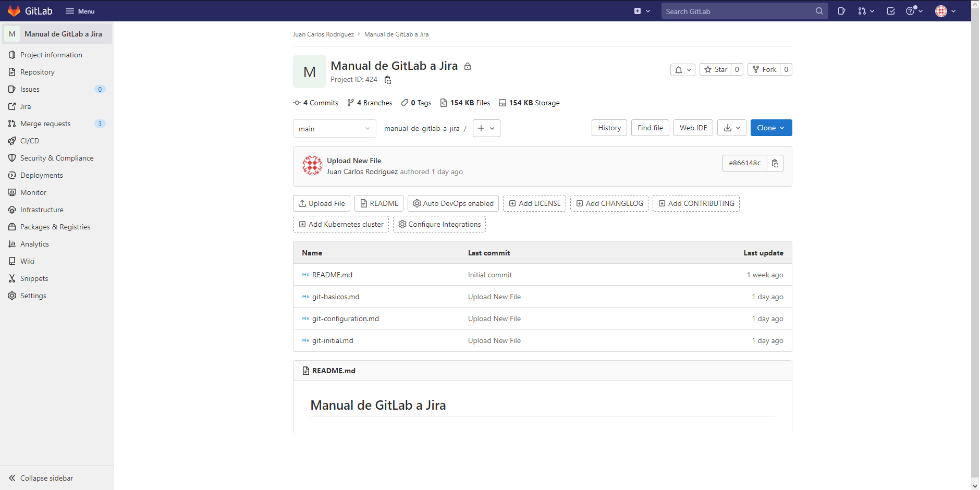Open the 4 Branches link
This screenshot has height=490, width=980.
(370, 103)
